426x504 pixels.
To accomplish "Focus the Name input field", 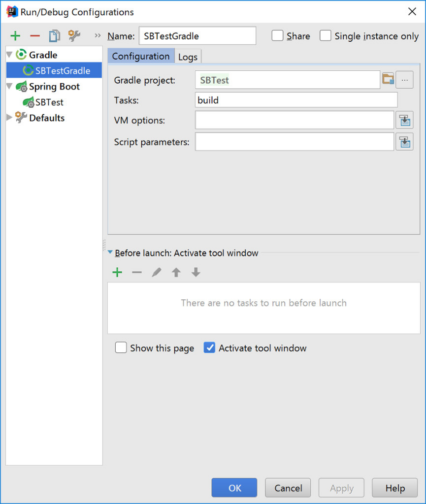I will (197, 35).
